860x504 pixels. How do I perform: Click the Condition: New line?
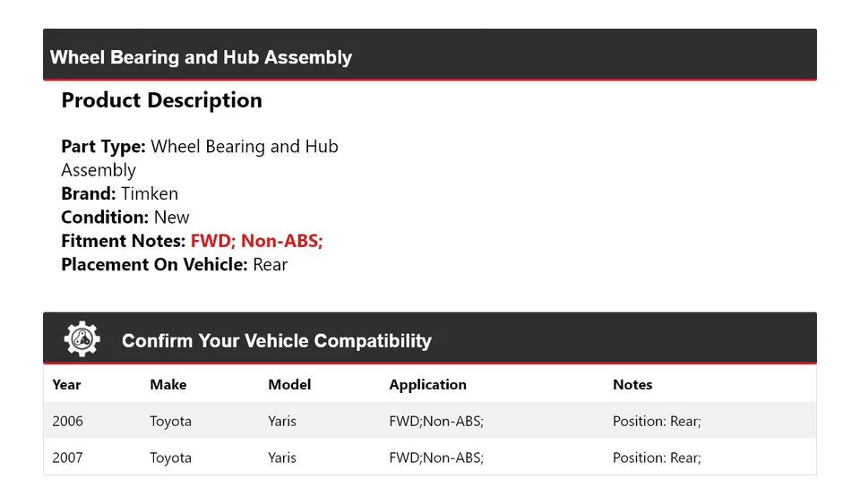[125, 218]
